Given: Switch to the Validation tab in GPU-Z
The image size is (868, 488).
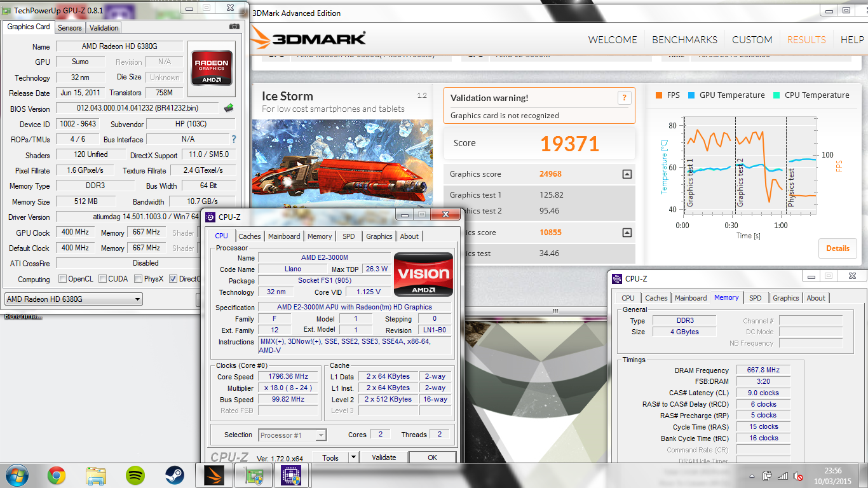Looking at the screenshot, I should coord(104,28).
